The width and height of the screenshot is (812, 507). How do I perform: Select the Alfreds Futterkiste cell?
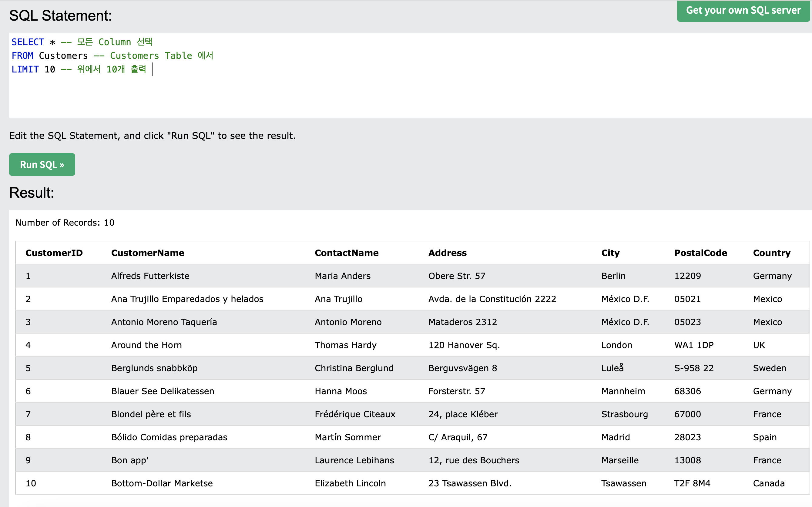point(150,276)
